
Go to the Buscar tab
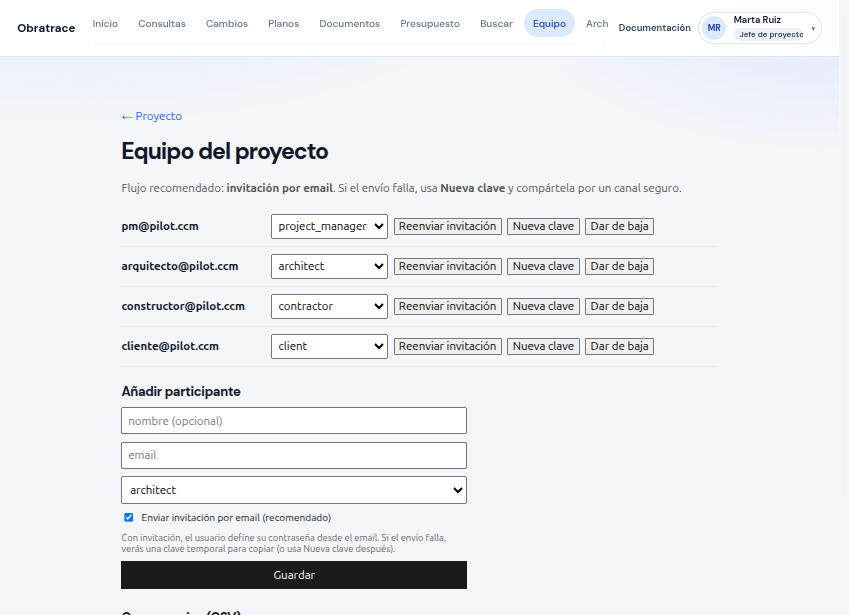point(497,24)
